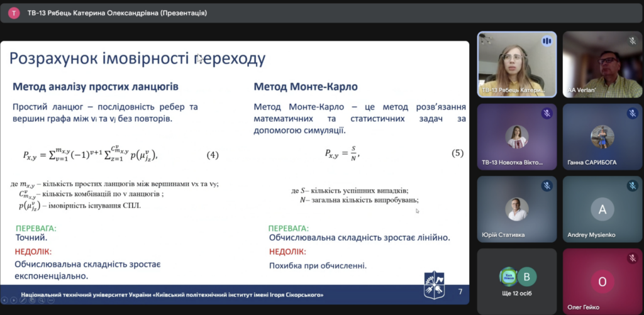
Task: Click muted microphone icon on Andrey Mysienko tile
Action: pos(633,185)
